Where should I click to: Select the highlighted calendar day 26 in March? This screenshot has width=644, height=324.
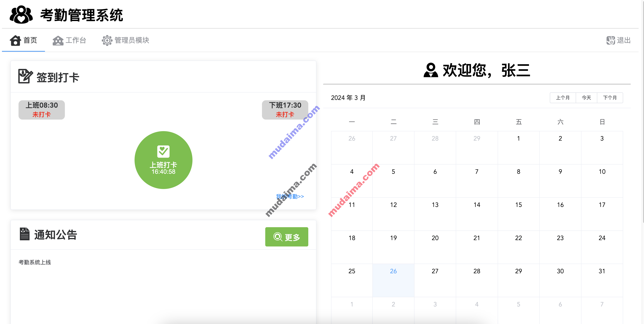tap(393, 280)
